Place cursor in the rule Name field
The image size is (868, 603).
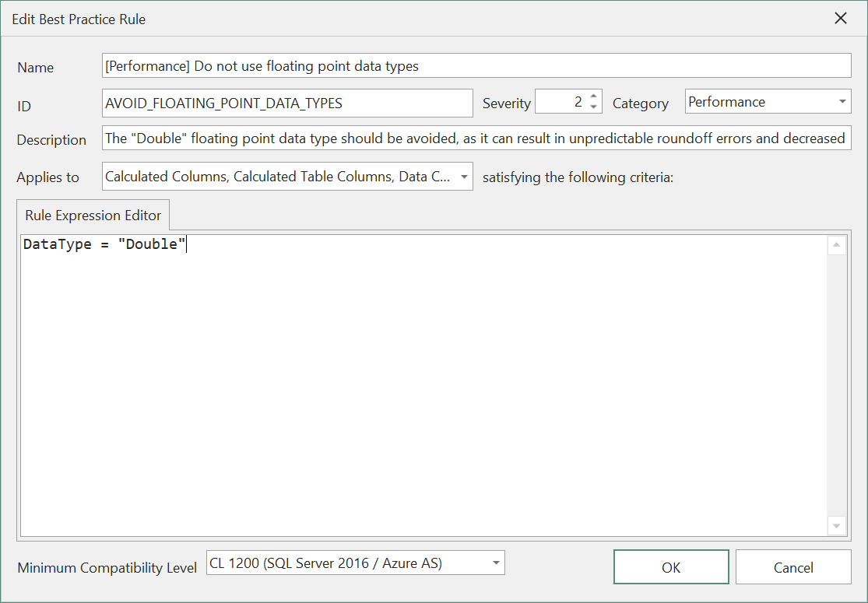(x=389, y=65)
